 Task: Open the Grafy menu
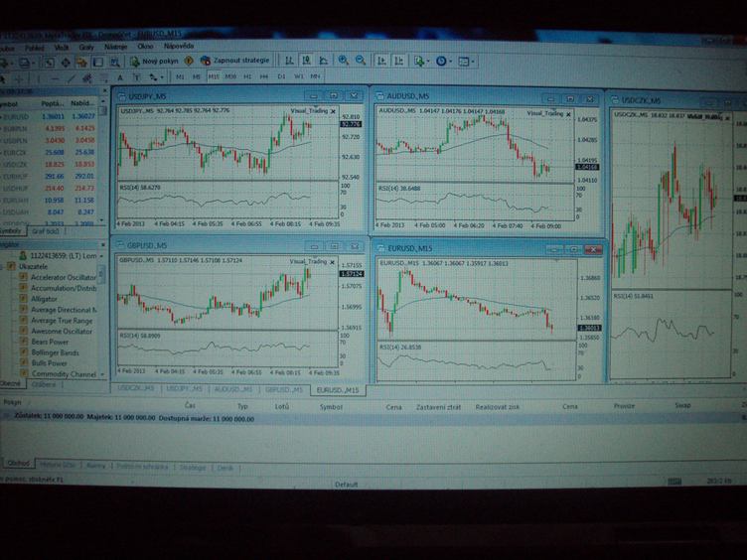click(86, 47)
